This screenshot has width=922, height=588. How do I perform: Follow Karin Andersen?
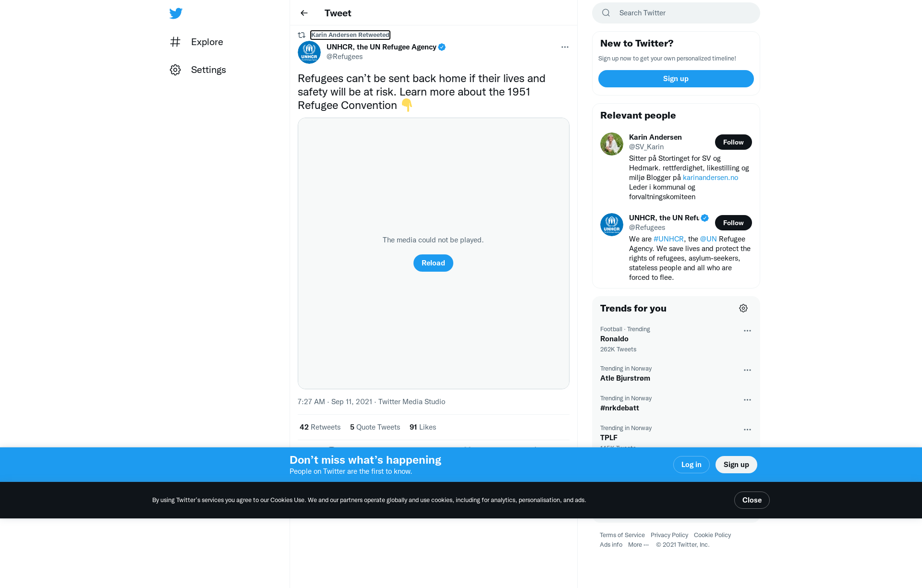(733, 142)
